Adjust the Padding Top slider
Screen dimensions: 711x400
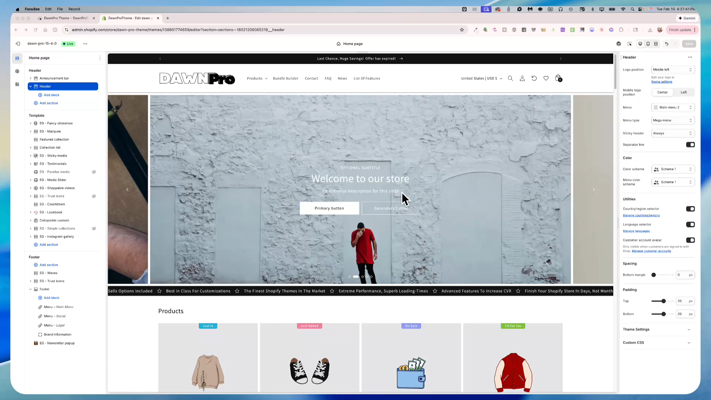(662, 301)
